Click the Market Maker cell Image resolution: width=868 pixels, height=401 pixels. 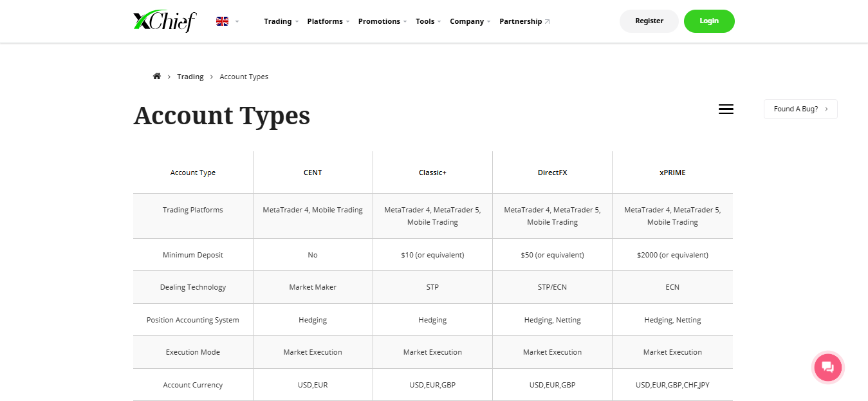click(313, 287)
